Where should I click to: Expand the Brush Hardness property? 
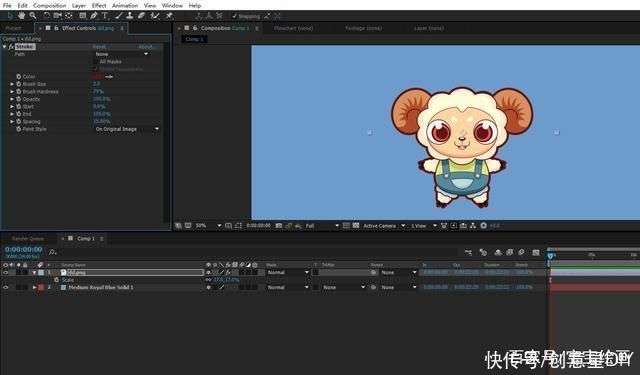(x=12, y=92)
